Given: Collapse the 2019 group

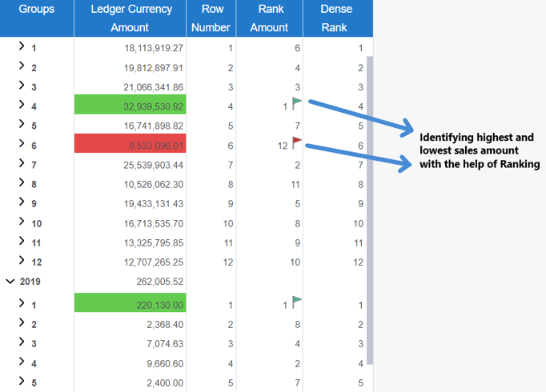Looking at the screenshot, I should point(10,282).
